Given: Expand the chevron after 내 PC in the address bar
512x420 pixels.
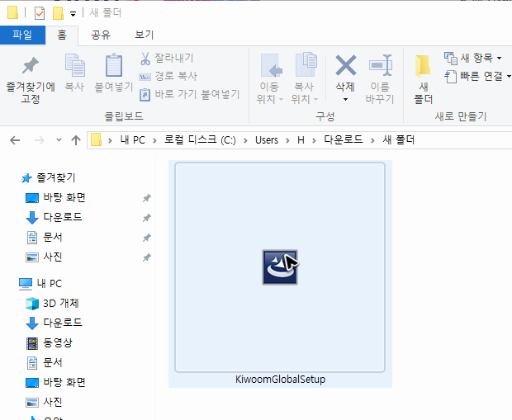Looking at the screenshot, I should pos(154,140).
